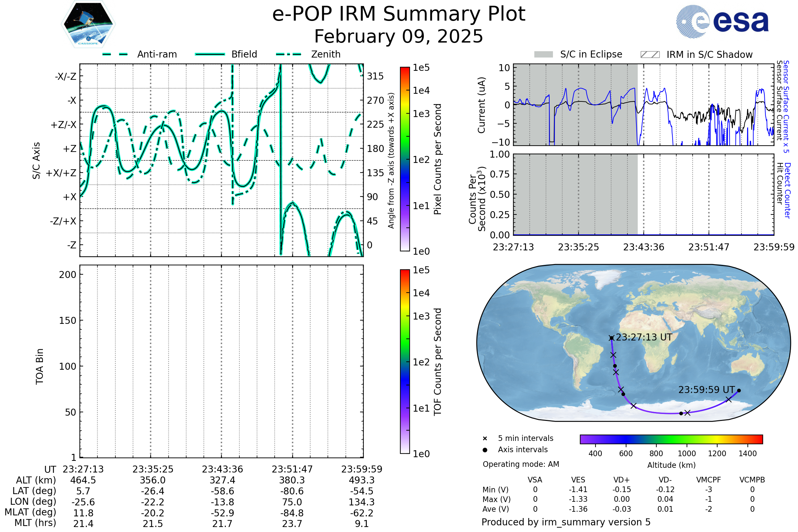This screenshot has height=532, width=798.
Task: Click the Axis intervals dot marker
Action: coord(485,450)
